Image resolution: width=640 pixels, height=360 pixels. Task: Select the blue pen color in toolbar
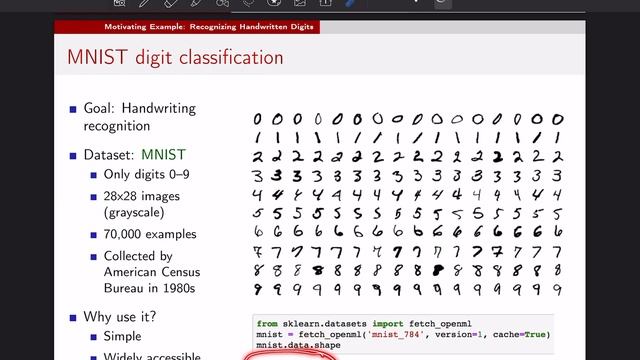(x=351, y=3)
